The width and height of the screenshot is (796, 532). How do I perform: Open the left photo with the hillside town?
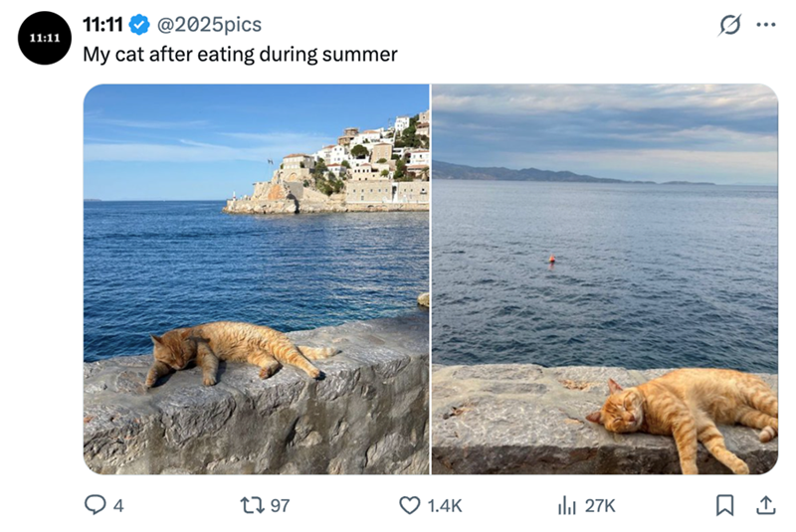[x=256, y=278]
